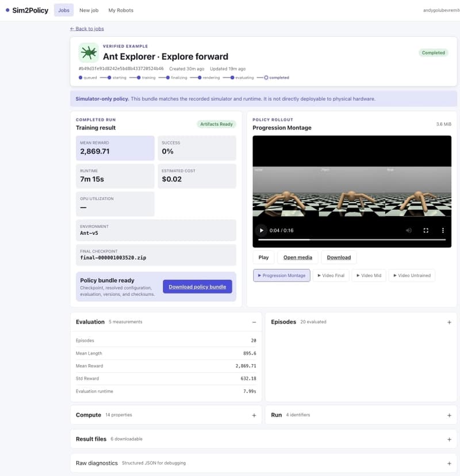Screen dimensions: 460x476
Task: Play the rollout video with the play icon
Action: coord(262,230)
